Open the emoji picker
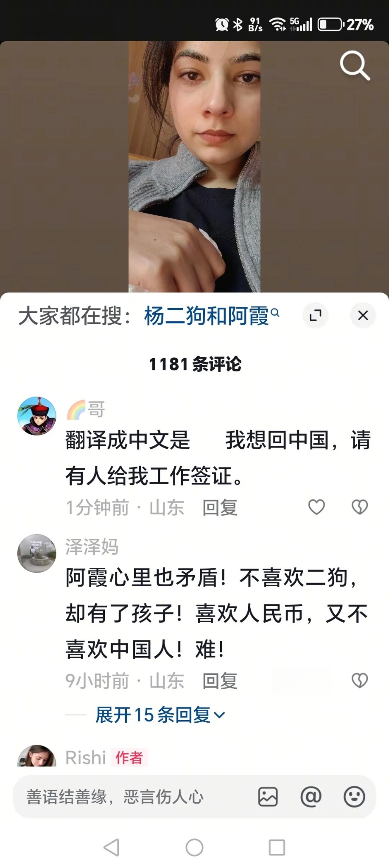 coord(354,797)
